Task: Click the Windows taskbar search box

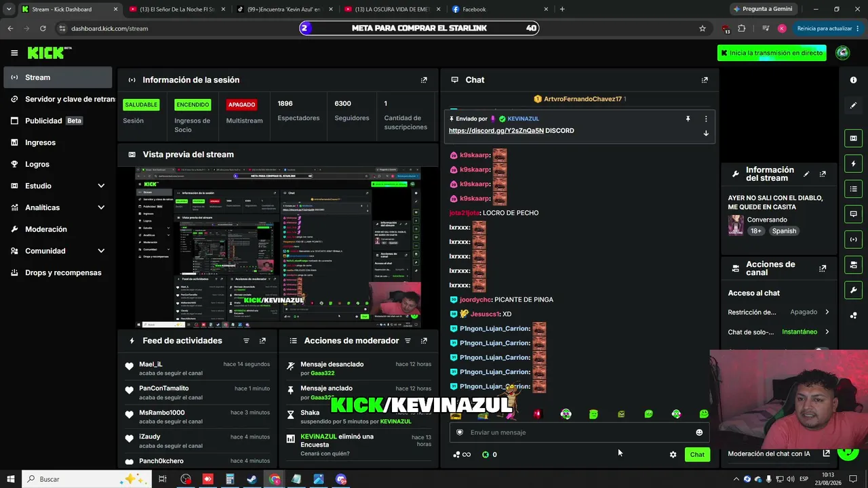Action: pyautogui.click(x=87, y=479)
